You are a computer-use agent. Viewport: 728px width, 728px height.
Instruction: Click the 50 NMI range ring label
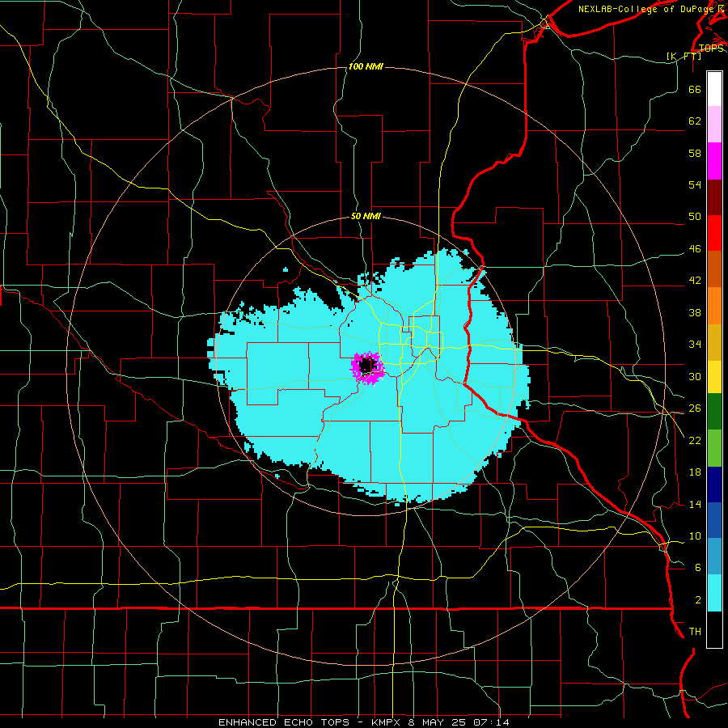(x=366, y=216)
